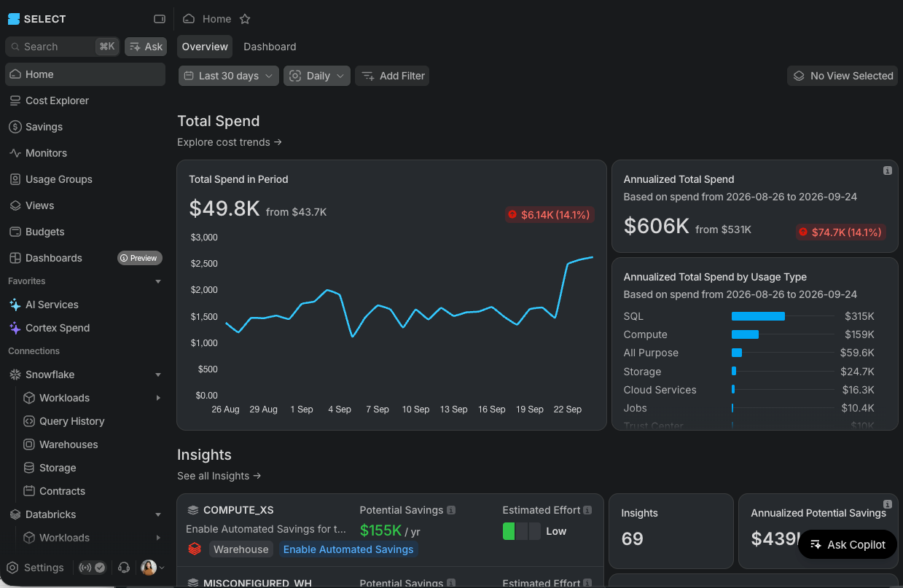Expand Databricks Workloads submenu arrow
Screen dimensions: 903x588
158,538
